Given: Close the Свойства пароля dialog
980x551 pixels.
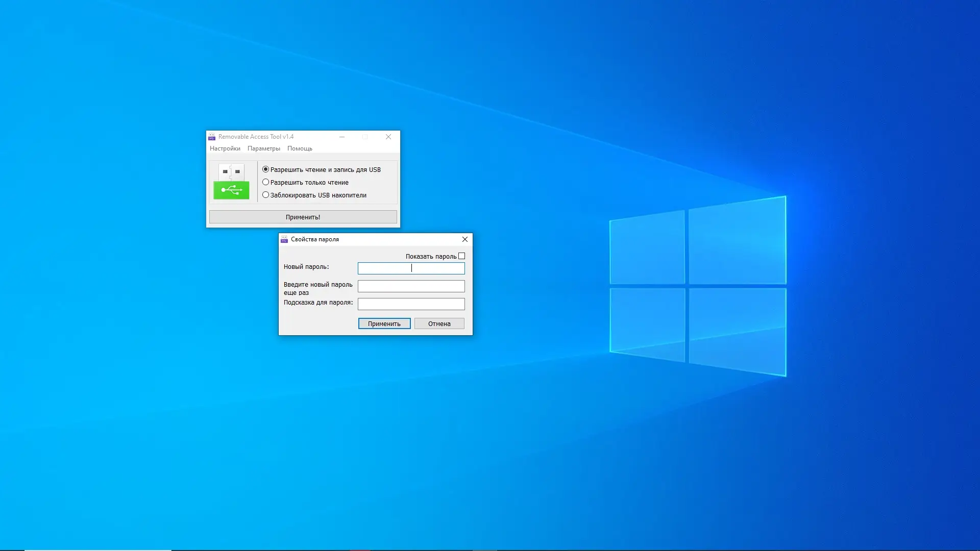Looking at the screenshot, I should click(464, 239).
